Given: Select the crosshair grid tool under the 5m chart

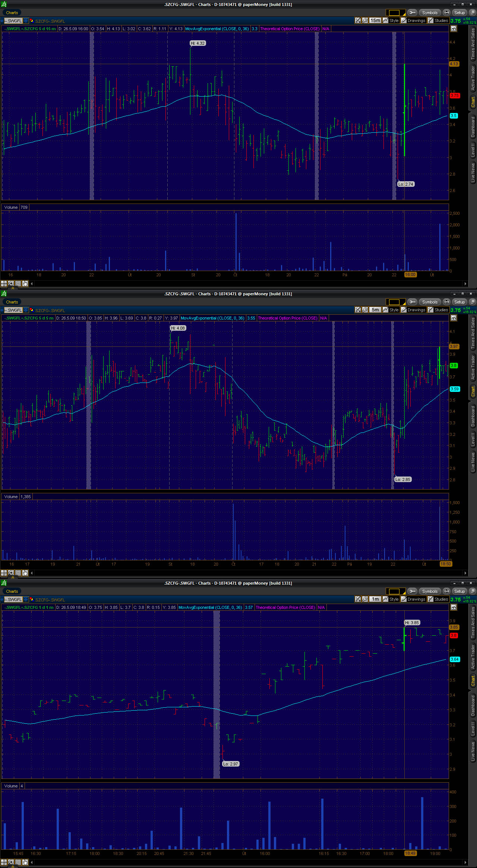Looking at the screenshot, I should click(4, 573).
